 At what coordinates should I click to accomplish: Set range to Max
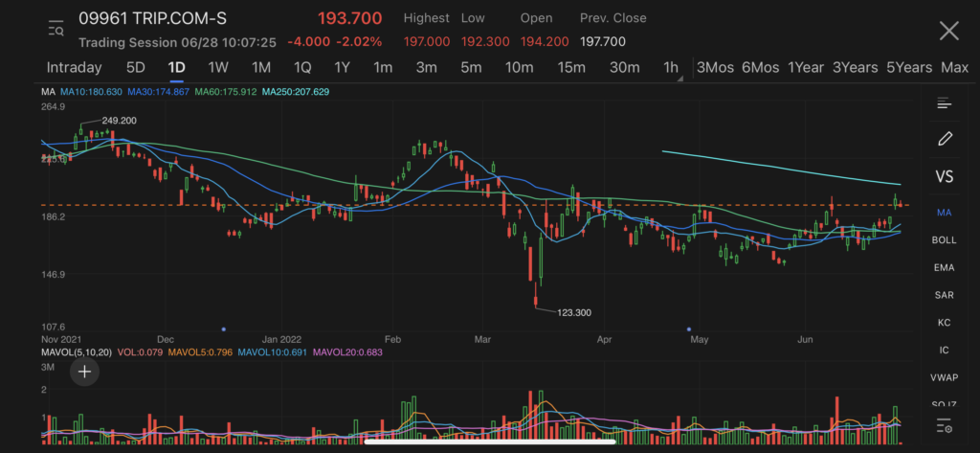tap(954, 68)
